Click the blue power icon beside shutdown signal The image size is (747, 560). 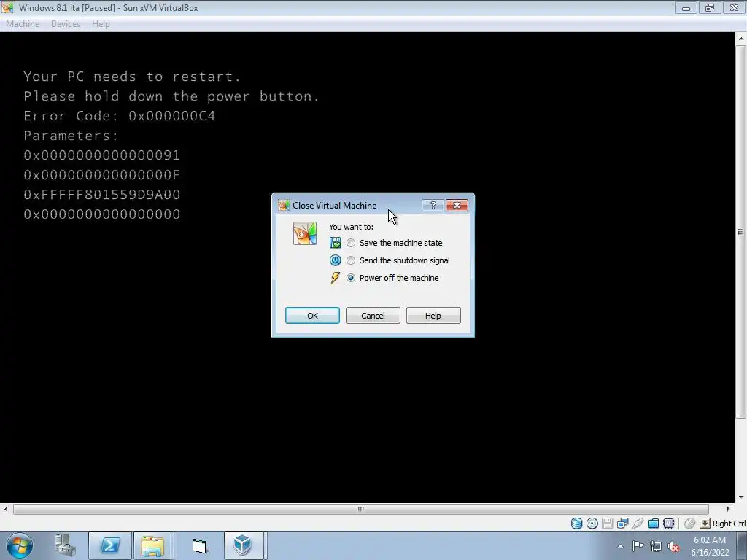pyautogui.click(x=336, y=260)
